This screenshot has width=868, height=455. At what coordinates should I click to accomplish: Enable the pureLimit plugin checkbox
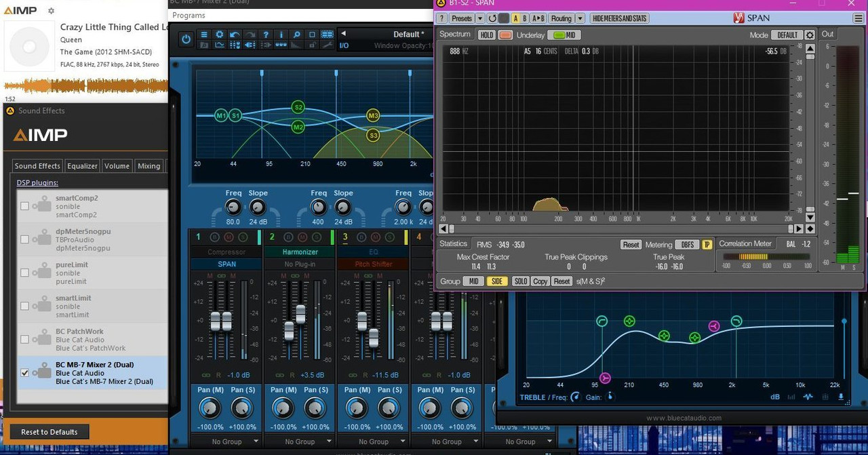pos(25,273)
